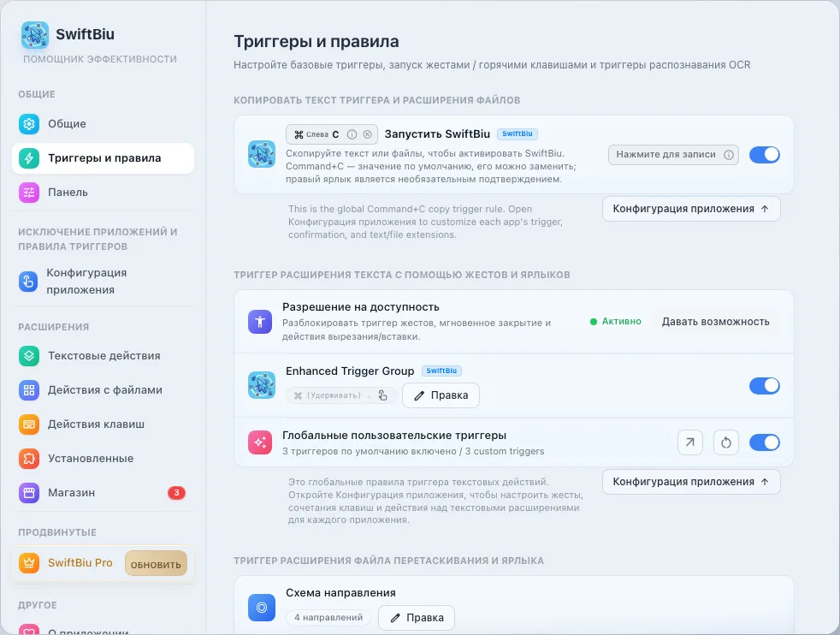
Task: Click the Магазин label in sidebar
Action: [71, 493]
